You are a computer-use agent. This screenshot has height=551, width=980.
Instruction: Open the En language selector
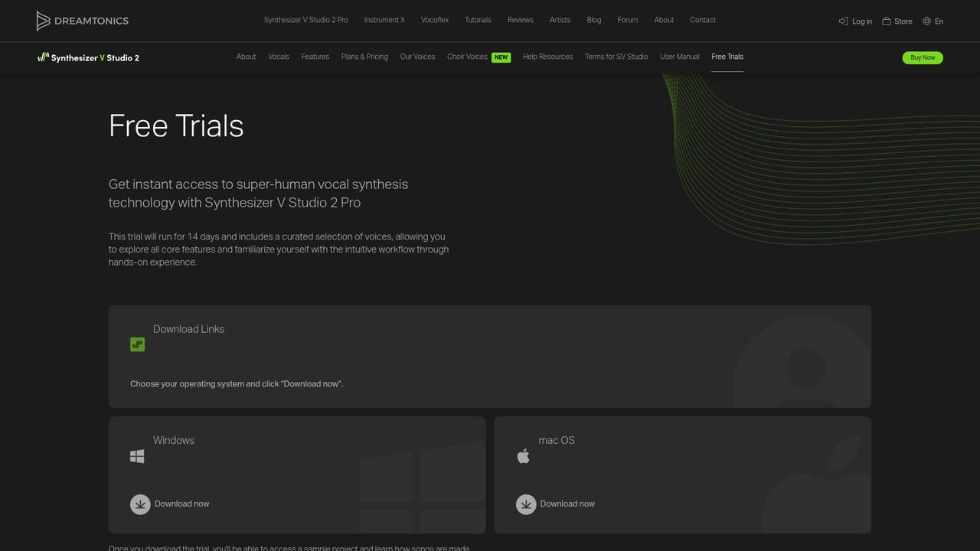[939, 21]
